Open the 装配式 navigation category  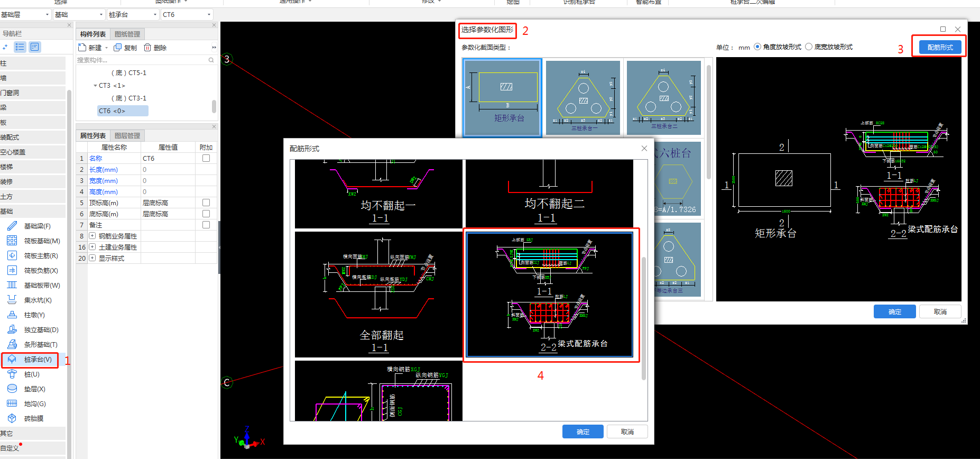(x=33, y=137)
